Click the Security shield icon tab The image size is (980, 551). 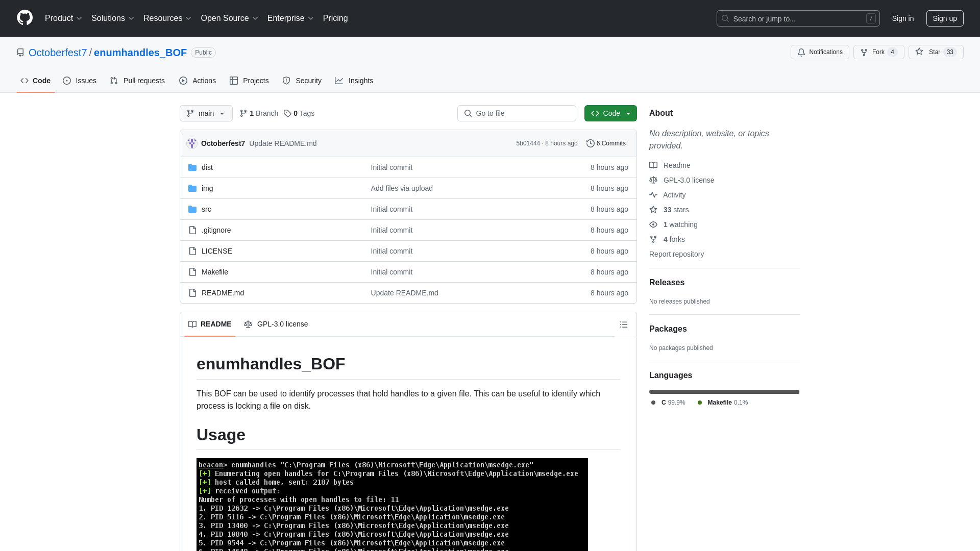tap(302, 80)
